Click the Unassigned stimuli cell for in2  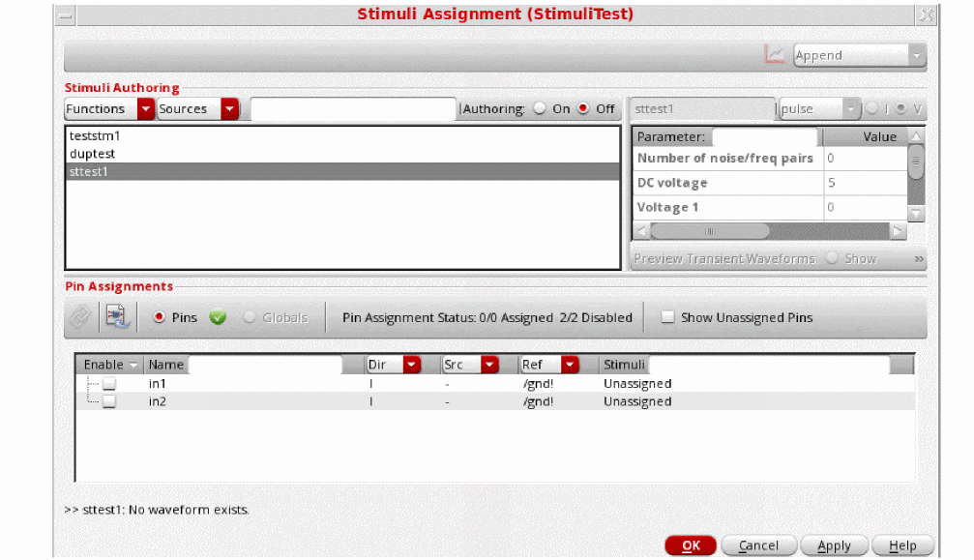click(x=637, y=401)
